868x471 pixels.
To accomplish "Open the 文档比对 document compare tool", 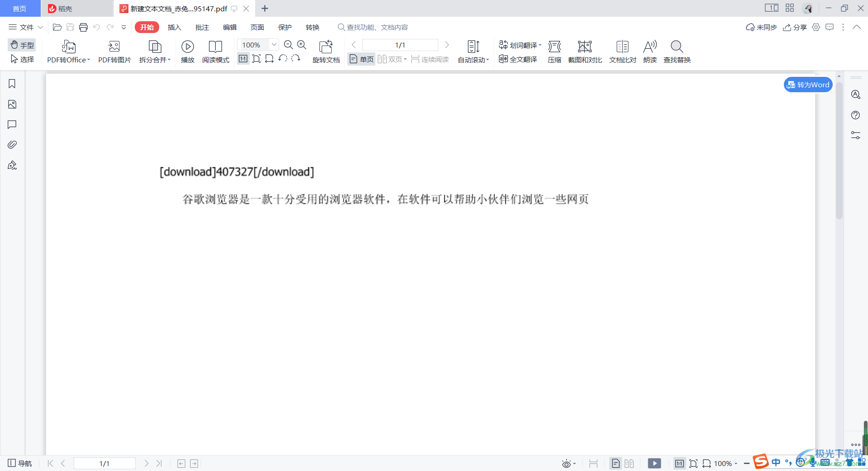I will tap(622, 52).
